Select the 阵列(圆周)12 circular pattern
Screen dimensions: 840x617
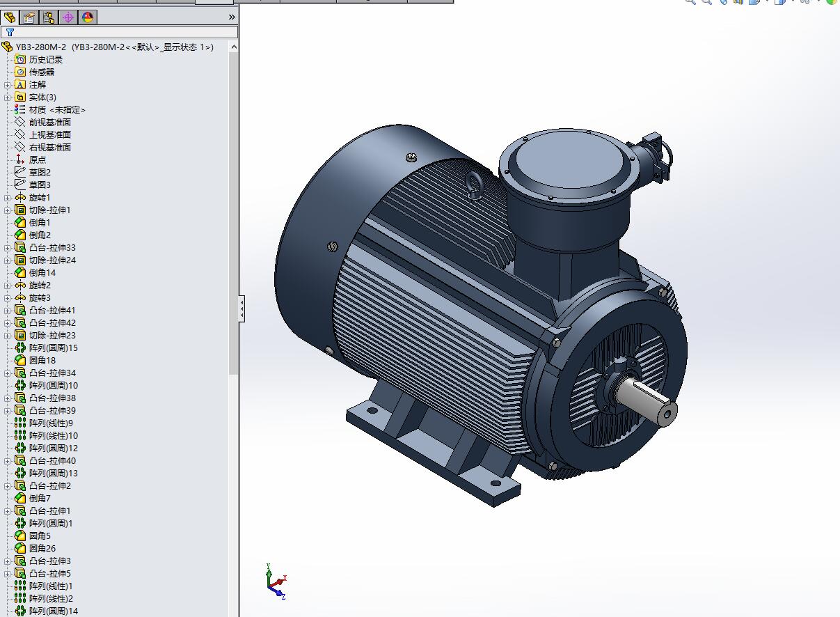[x=47, y=448]
